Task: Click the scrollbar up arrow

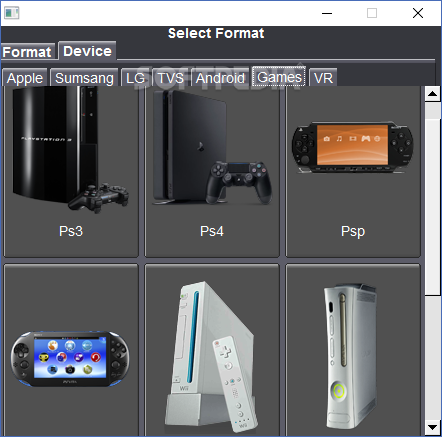Action: coord(433,94)
